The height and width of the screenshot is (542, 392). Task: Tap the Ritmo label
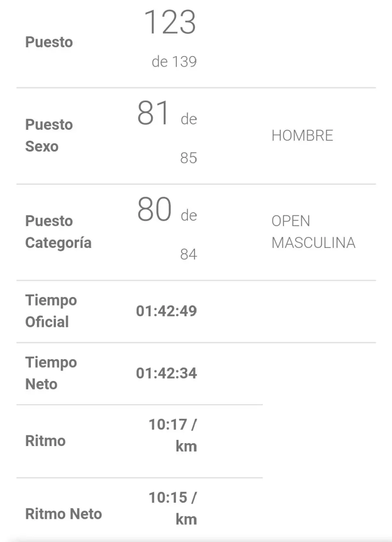pos(45,441)
